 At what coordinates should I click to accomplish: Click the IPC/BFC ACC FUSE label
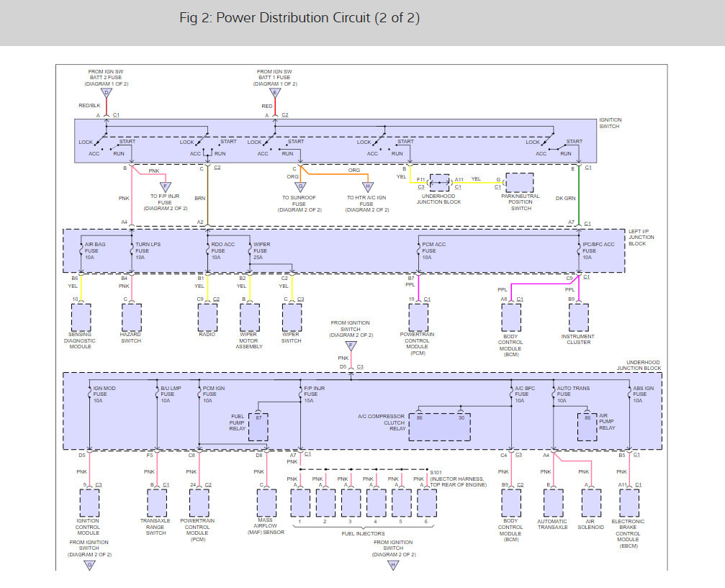coord(598,251)
